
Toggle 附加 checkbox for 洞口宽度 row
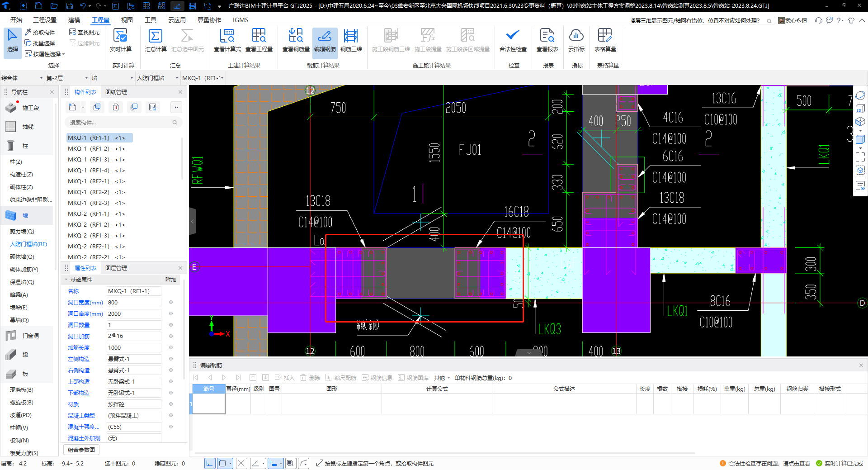click(x=171, y=302)
